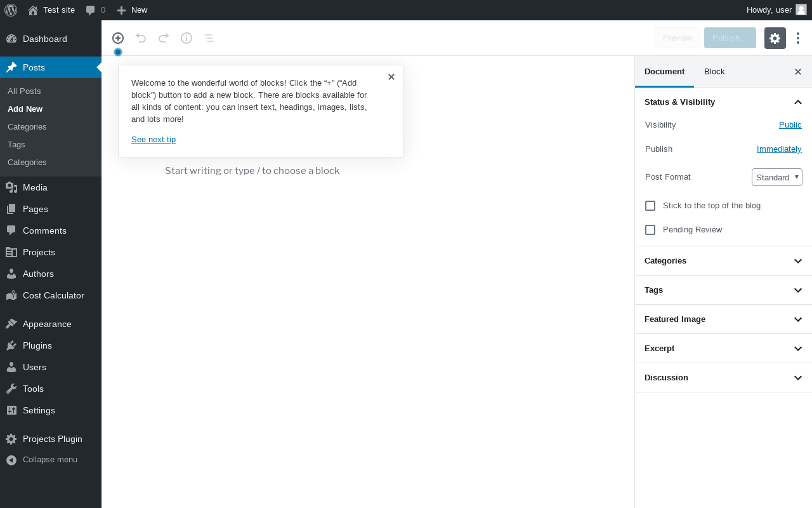
Task: Expand the Excerpt panel
Action: click(723, 349)
